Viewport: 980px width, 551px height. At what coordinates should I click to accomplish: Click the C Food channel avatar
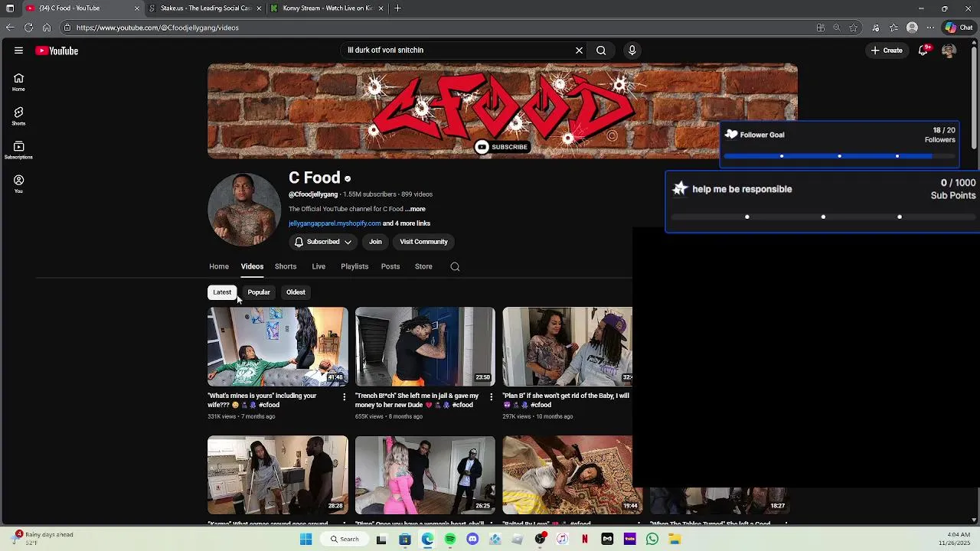[x=244, y=210]
